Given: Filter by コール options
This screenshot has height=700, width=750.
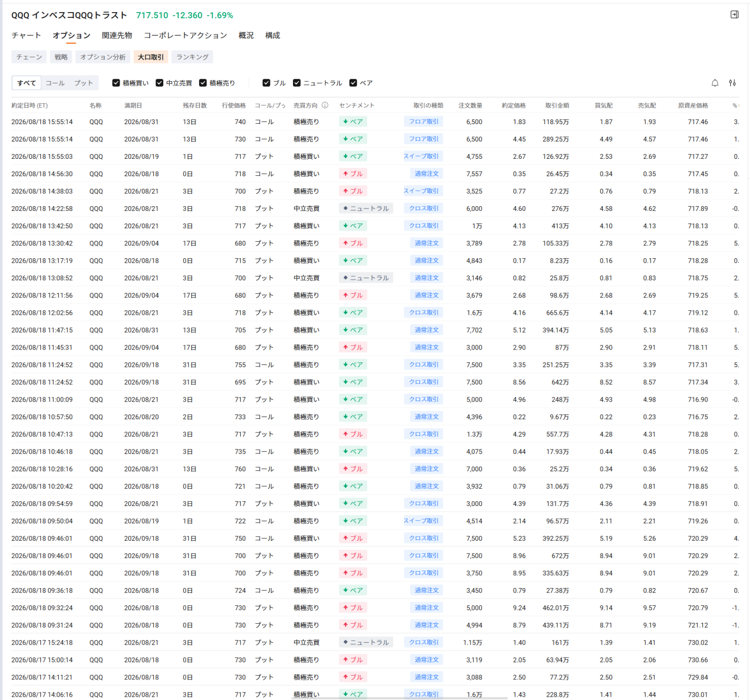Looking at the screenshot, I should (55, 83).
